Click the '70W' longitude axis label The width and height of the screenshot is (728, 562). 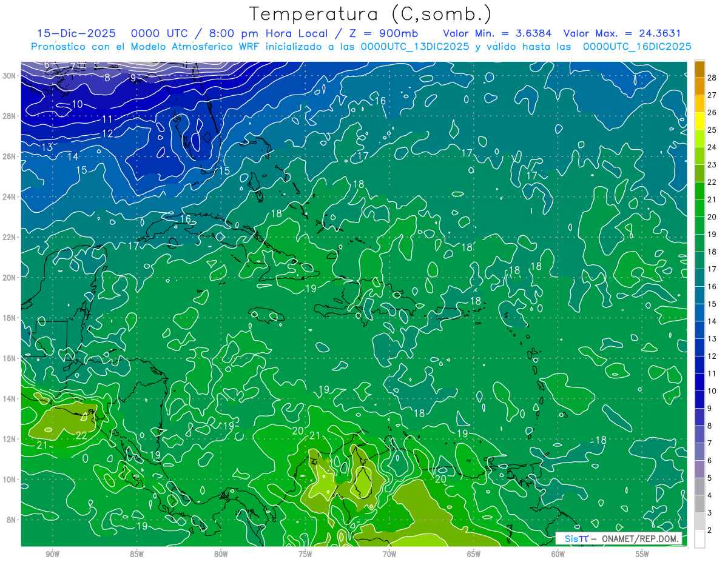tap(389, 555)
